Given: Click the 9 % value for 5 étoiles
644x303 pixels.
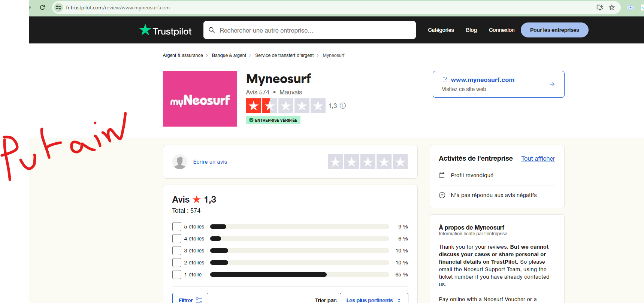Looking at the screenshot, I should [x=403, y=227].
